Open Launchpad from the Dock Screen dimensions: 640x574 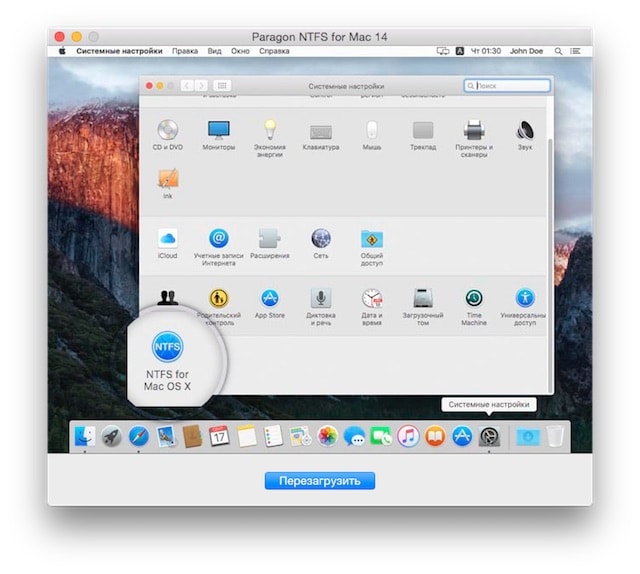(x=111, y=436)
